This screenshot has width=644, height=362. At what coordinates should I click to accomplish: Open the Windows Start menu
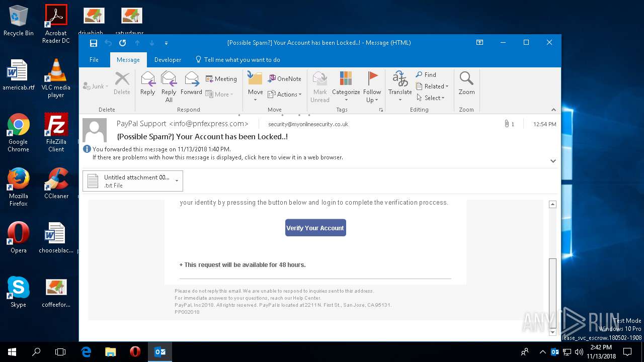pos(12,352)
